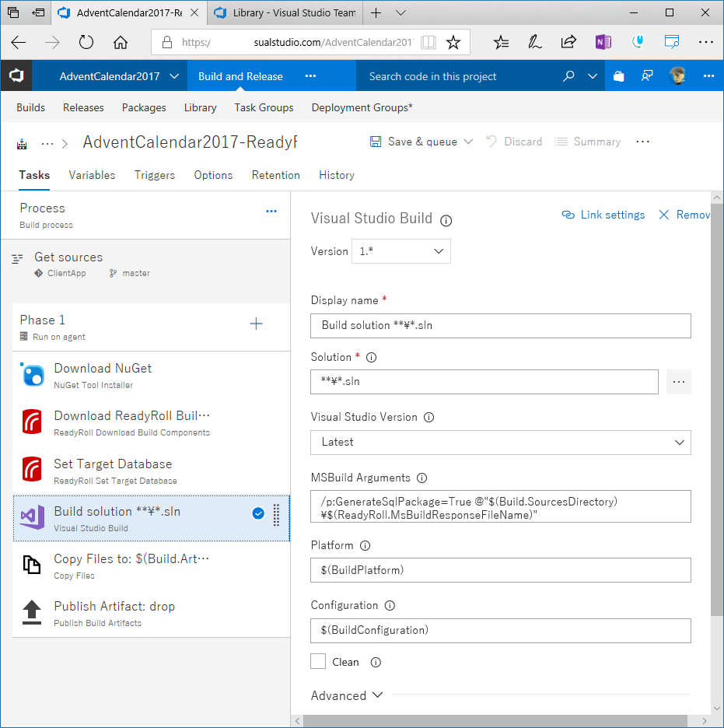The height and width of the screenshot is (728, 724).
Task: Select Set Target Database task icon
Action: (32, 468)
